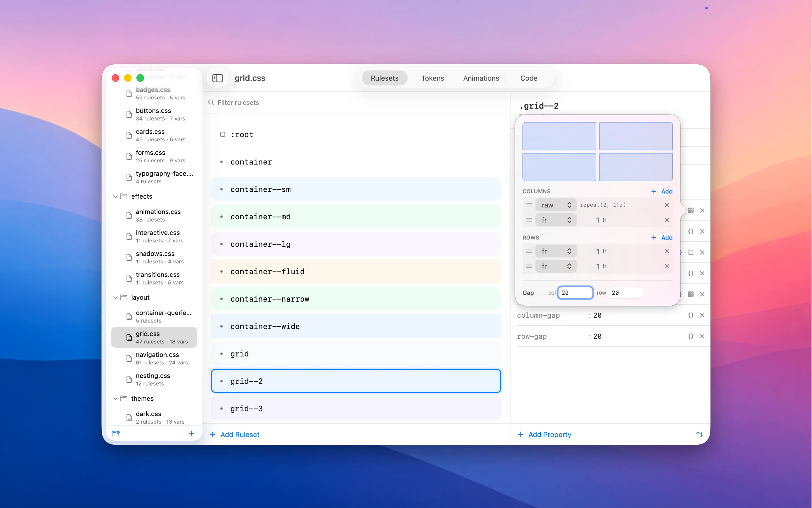Image resolution: width=812 pixels, height=508 pixels.
Task: Focus the Filter rulesets search field
Action: [356, 102]
